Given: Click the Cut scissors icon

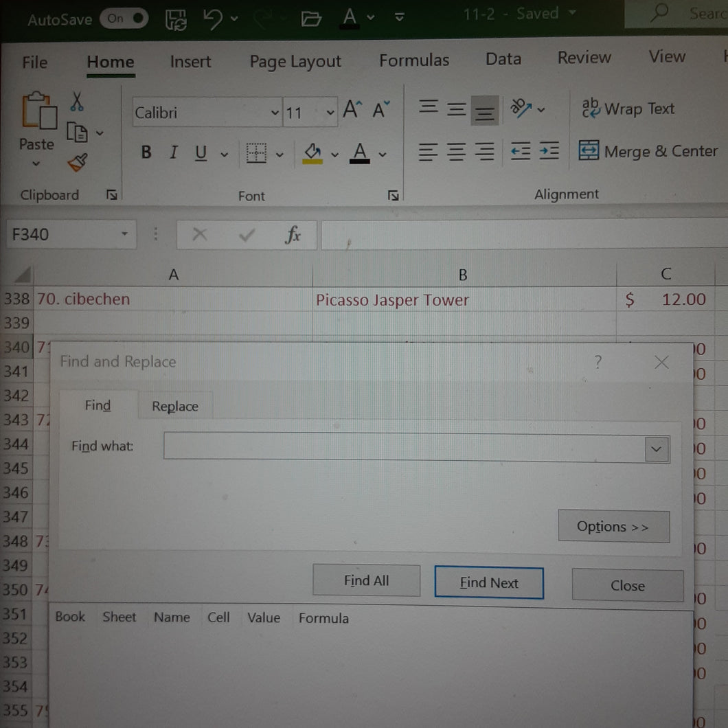Looking at the screenshot, I should 77,102.
